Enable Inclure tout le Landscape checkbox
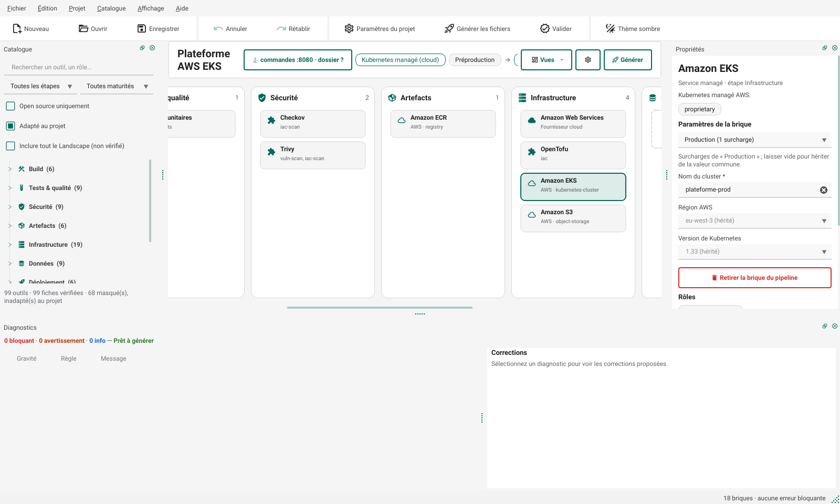This screenshot has height=504, width=840. pos(10,146)
